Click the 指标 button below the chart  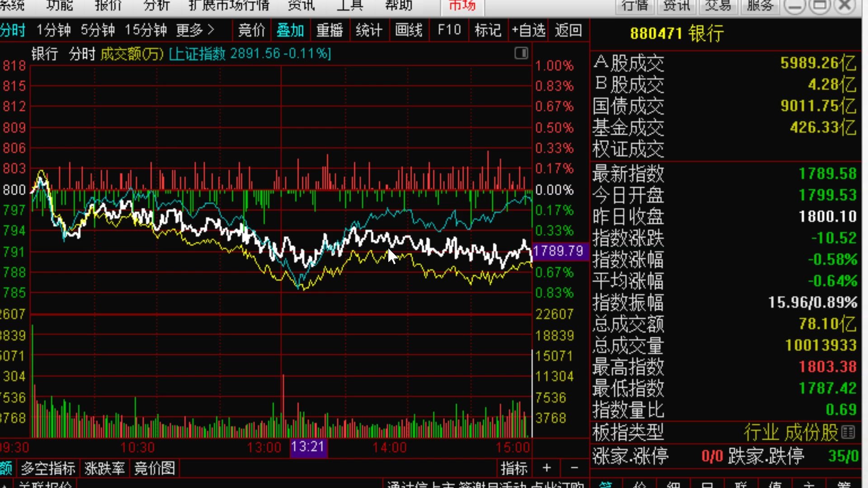[x=514, y=468]
